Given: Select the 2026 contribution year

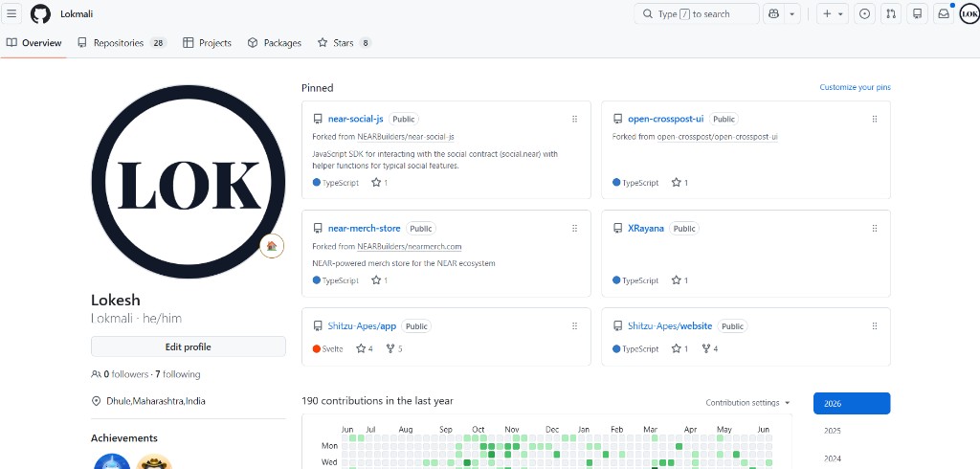Looking at the screenshot, I should [x=852, y=403].
